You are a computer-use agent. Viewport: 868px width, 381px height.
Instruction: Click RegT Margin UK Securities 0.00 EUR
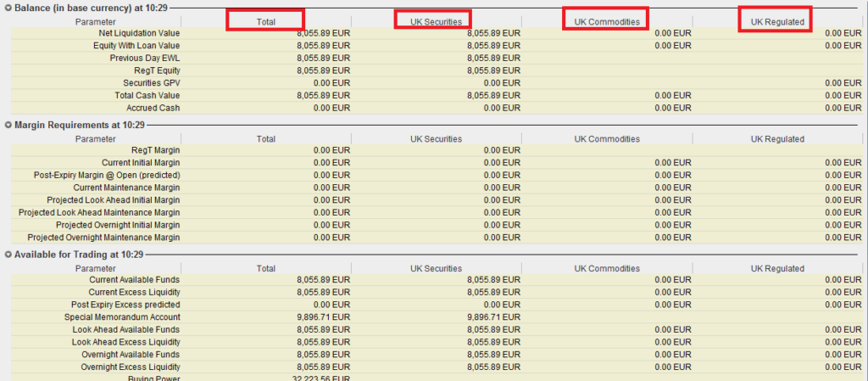[x=502, y=150]
